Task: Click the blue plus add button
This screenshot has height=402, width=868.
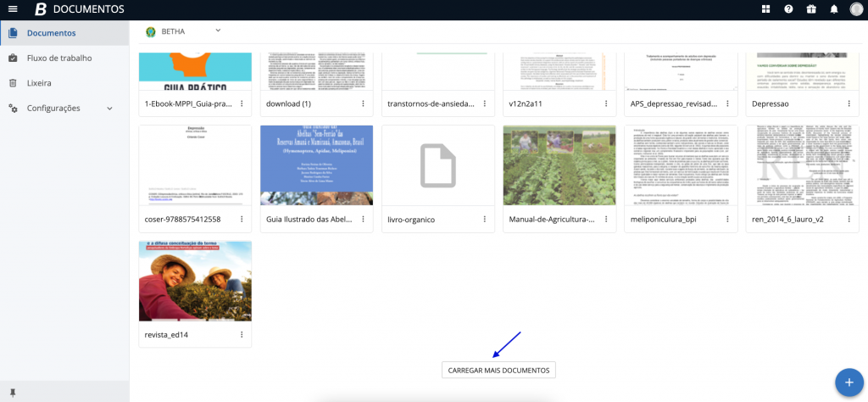Action: [x=849, y=382]
